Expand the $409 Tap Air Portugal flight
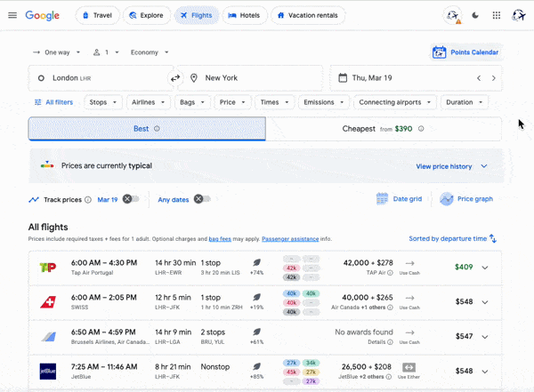This screenshot has height=392, width=534. (x=485, y=268)
